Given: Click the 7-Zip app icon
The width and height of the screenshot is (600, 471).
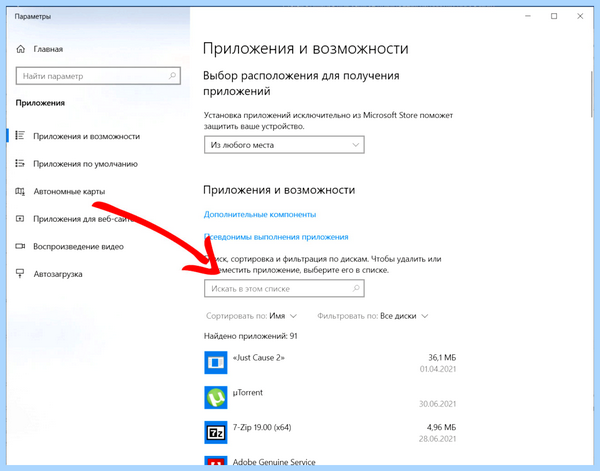Looking at the screenshot, I should [x=216, y=432].
